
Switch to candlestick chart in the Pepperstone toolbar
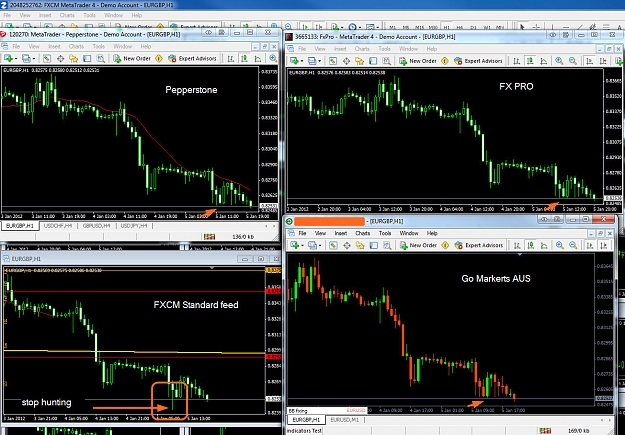coord(244,59)
